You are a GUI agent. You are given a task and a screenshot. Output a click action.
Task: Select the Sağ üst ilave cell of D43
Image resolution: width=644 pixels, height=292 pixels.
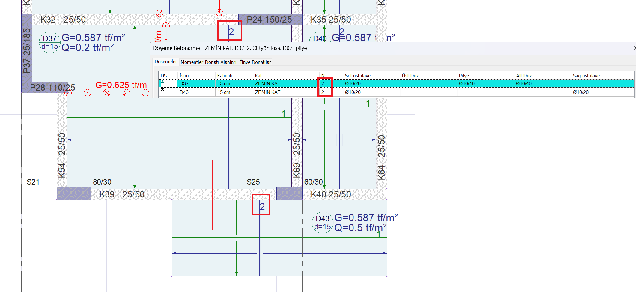click(x=580, y=92)
